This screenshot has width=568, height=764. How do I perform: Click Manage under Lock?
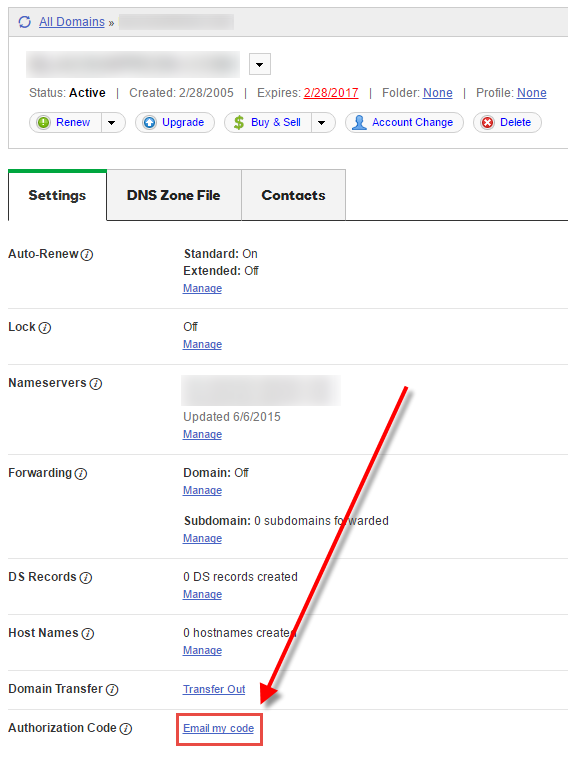click(x=202, y=344)
